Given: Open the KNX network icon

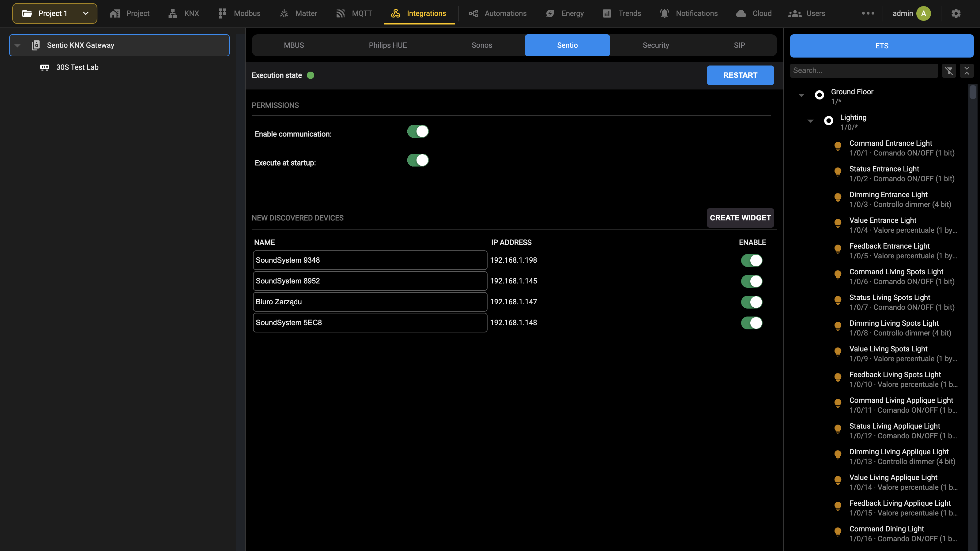Looking at the screenshot, I should click(x=173, y=14).
